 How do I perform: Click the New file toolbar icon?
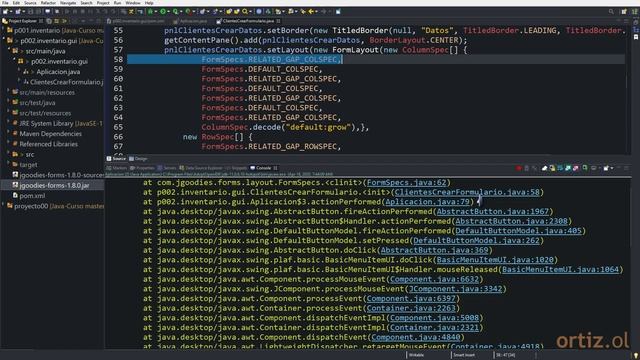[x=5, y=11]
